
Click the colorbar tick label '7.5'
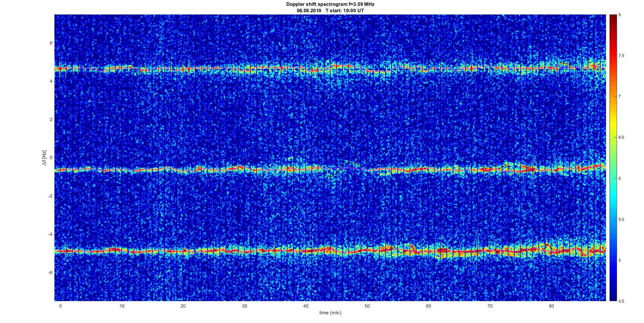(621, 56)
